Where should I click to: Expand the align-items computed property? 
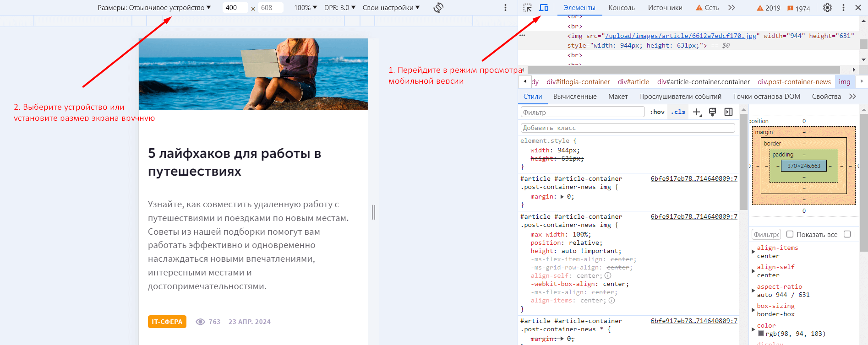click(753, 252)
